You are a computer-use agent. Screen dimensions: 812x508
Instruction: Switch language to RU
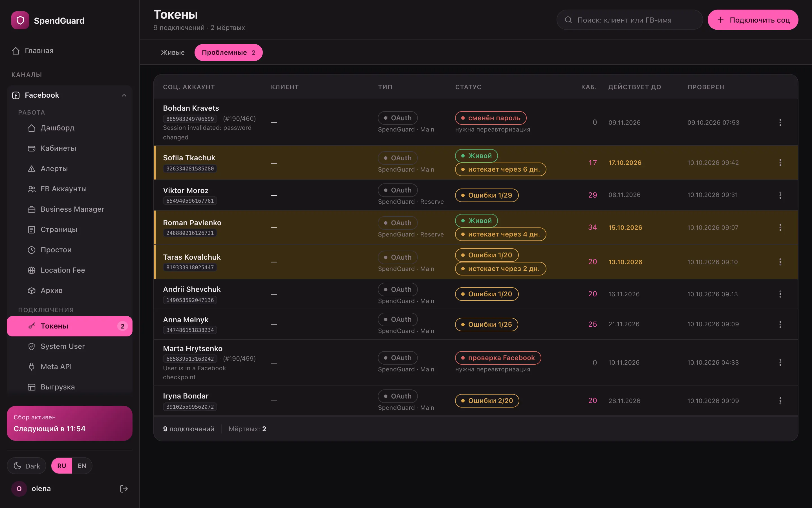pos(62,466)
